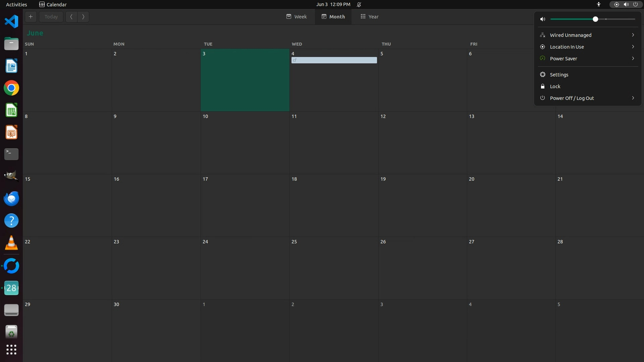Open Settings from the system menu

(x=559, y=75)
